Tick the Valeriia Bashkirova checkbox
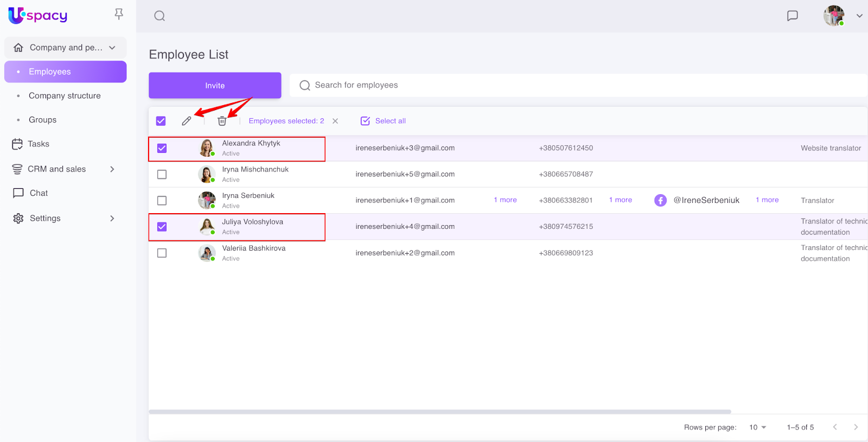The width and height of the screenshot is (868, 442). (x=162, y=253)
